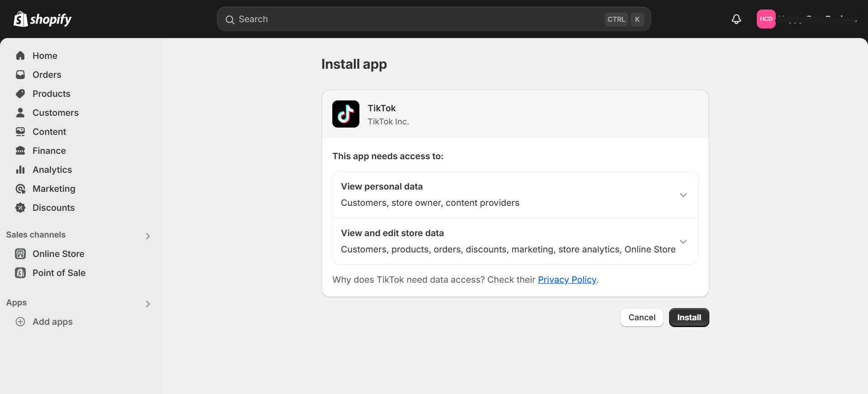Open the notifications bell
The image size is (868, 394).
(x=736, y=19)
